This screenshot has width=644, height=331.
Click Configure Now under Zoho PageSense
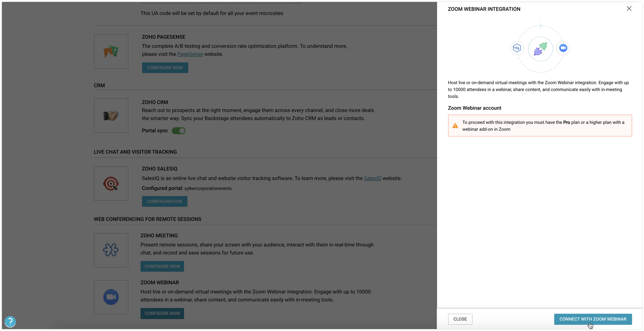point(165,68)
